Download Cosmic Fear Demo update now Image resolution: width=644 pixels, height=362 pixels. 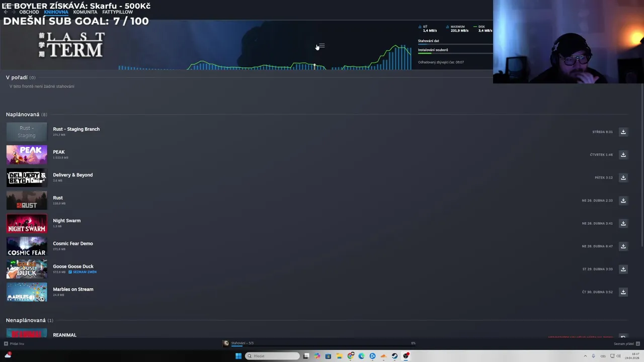623,246
